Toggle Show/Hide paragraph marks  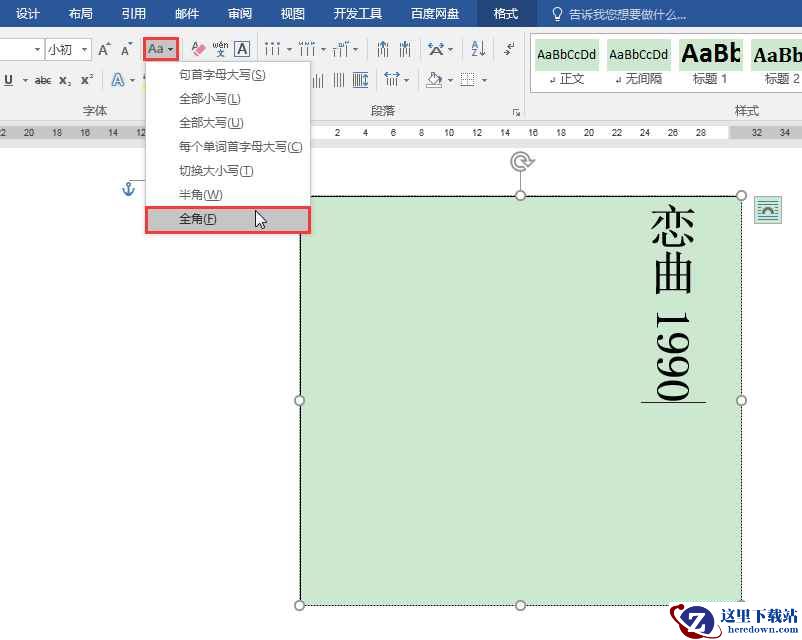click(509, 49)
